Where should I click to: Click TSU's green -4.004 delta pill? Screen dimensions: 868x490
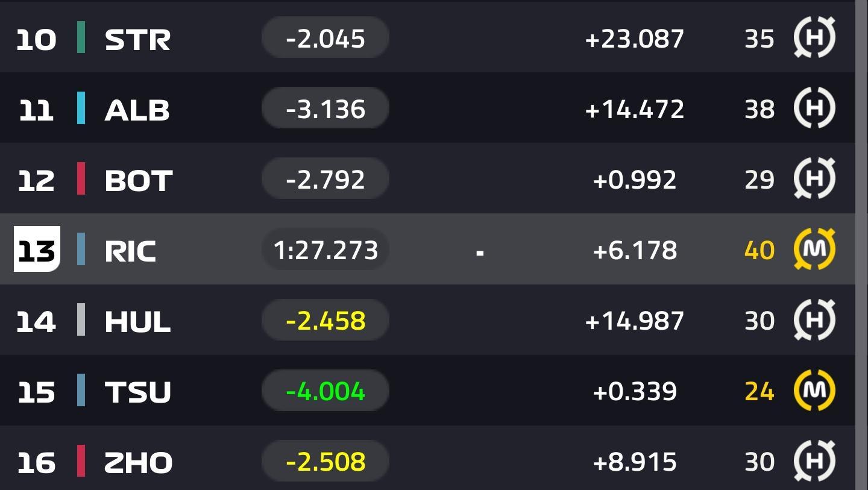[325, 391]
